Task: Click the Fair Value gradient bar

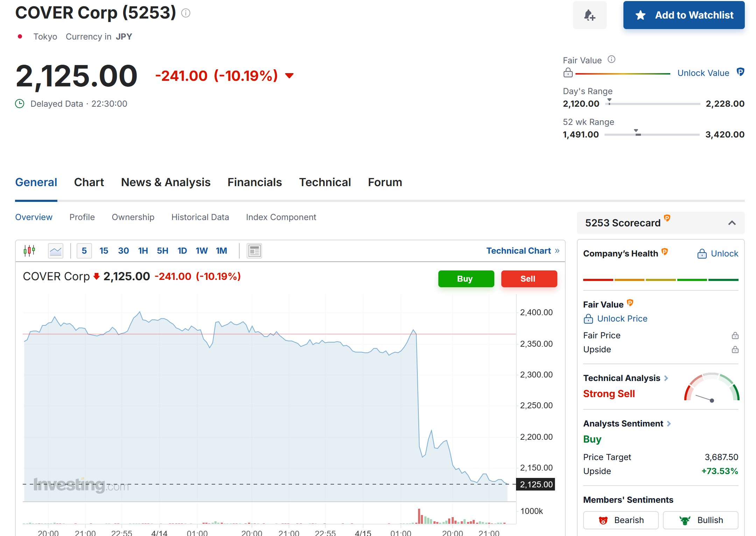Action: click(x=623, y=74)
